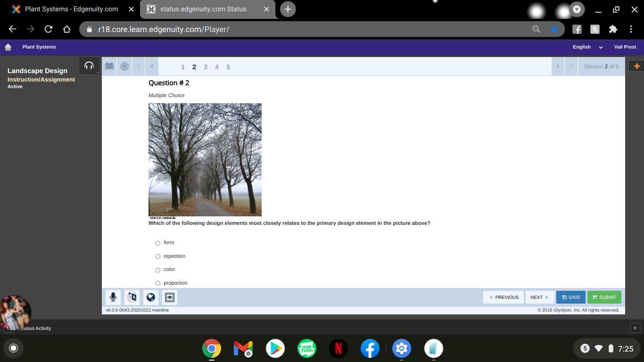Open the English language dropdown

[x=587, y=47]
